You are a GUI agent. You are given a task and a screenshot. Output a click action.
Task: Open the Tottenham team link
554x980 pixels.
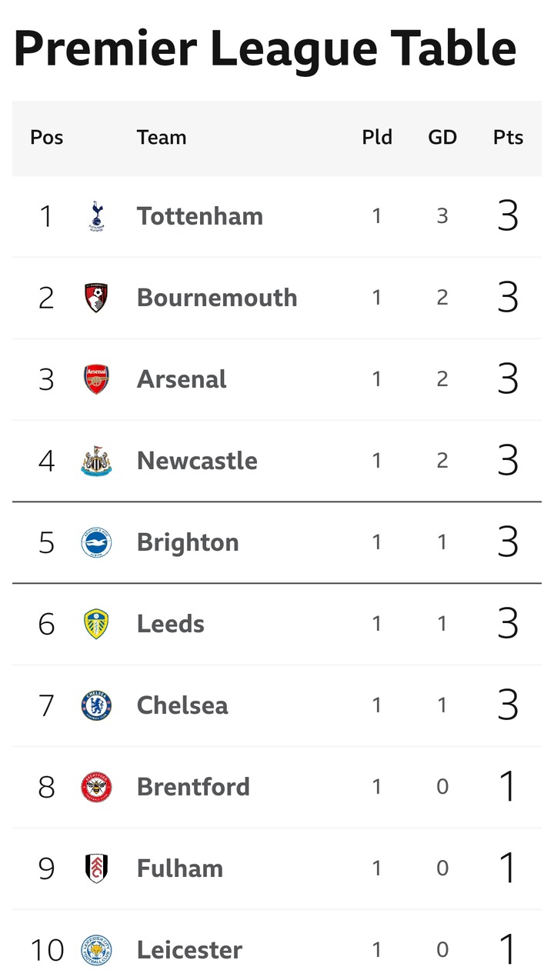[200, 216]
